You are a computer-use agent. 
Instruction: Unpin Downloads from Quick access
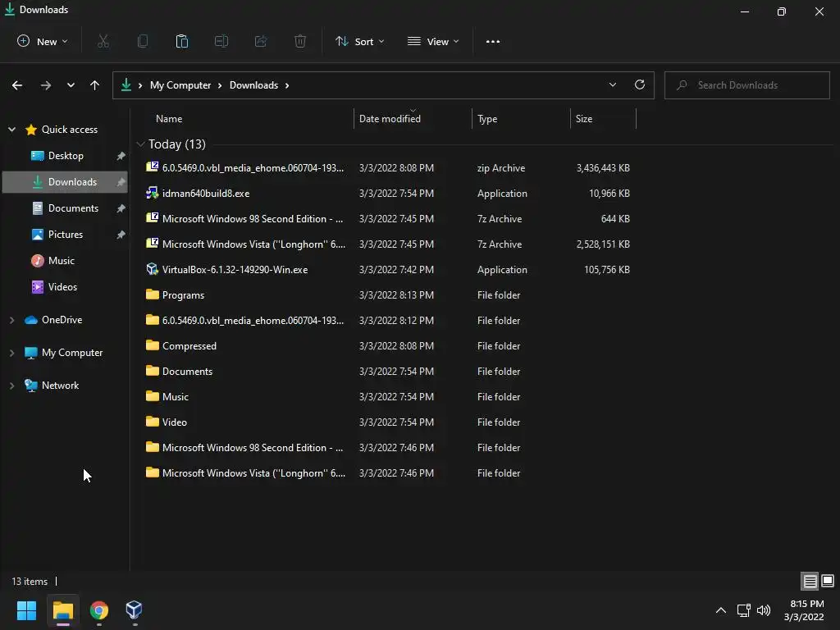click(x=121, y=182)
